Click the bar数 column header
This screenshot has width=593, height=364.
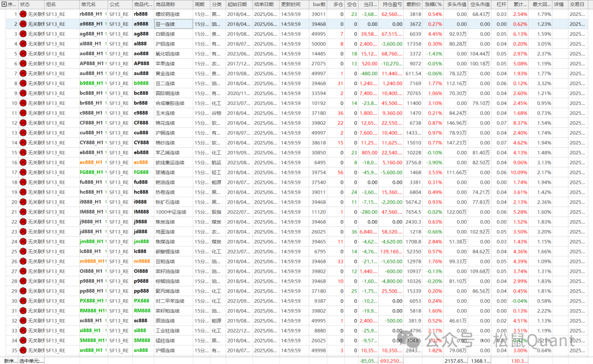pyautogui.click(x=318, y=4)
